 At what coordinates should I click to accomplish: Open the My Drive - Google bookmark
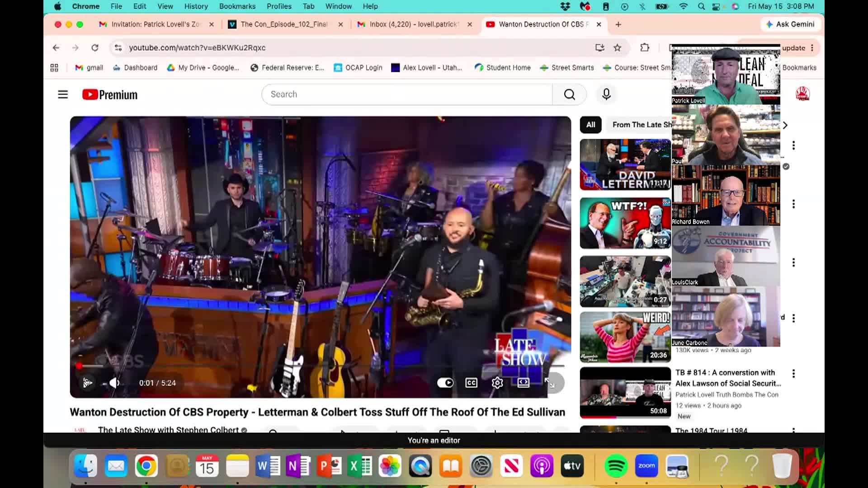coord(203,68)
